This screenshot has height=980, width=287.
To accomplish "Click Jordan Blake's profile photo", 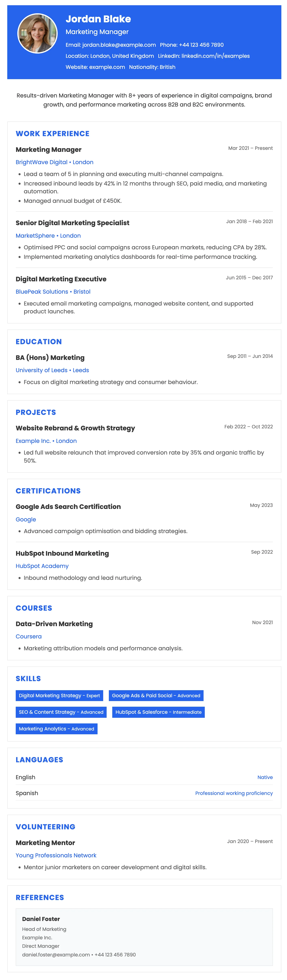I will [x=37, y=33].
